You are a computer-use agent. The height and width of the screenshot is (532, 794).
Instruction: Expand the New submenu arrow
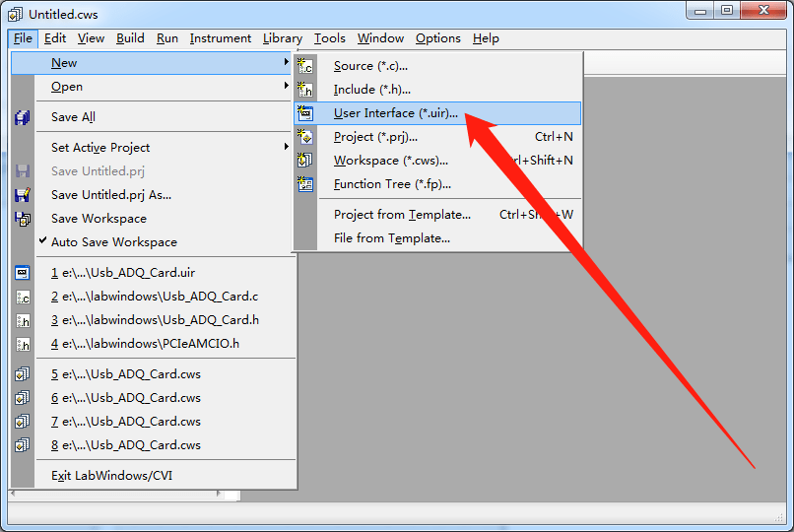click(286, 62)
